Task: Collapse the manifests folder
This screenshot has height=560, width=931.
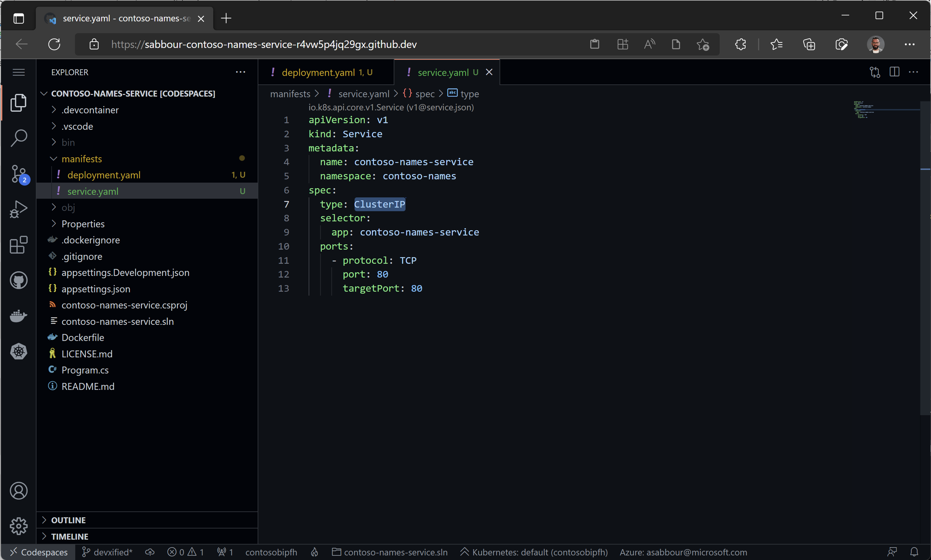Action: [x=81, y=159]
